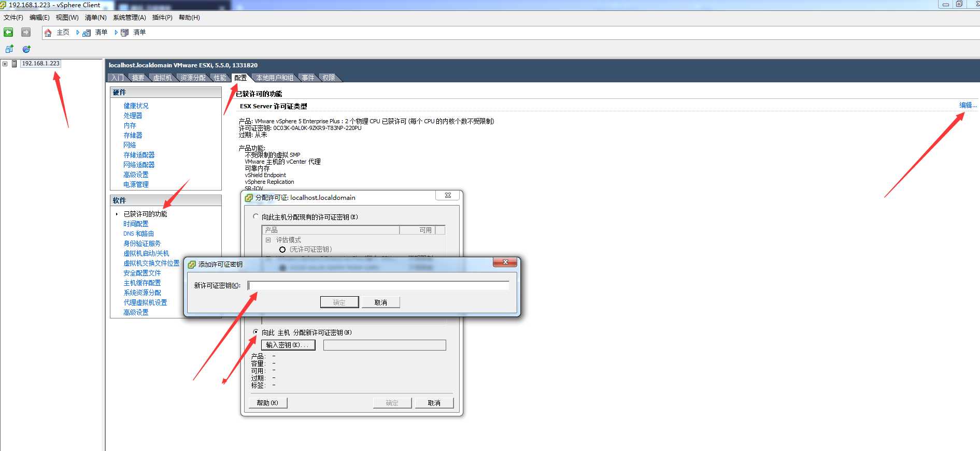Click 取消 in the assign license dialog
This screenshot has height=451, width=980.
click(434, 403)
